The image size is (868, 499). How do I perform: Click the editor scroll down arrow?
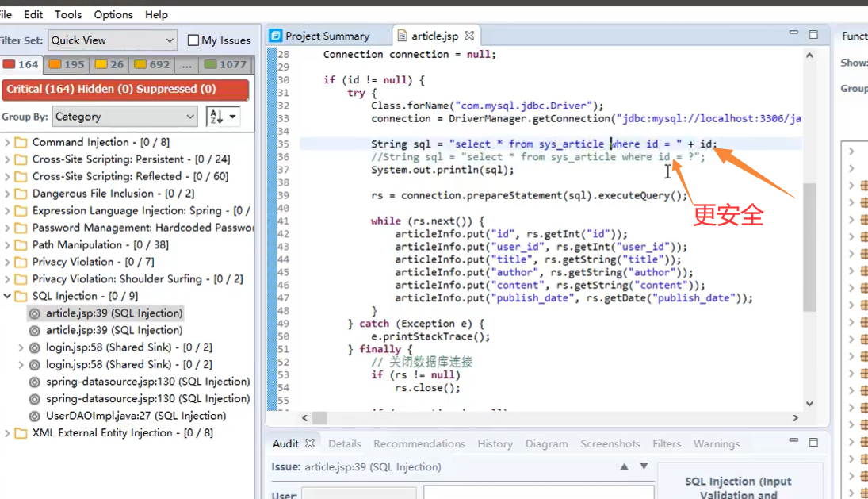[x=809, y=404]
